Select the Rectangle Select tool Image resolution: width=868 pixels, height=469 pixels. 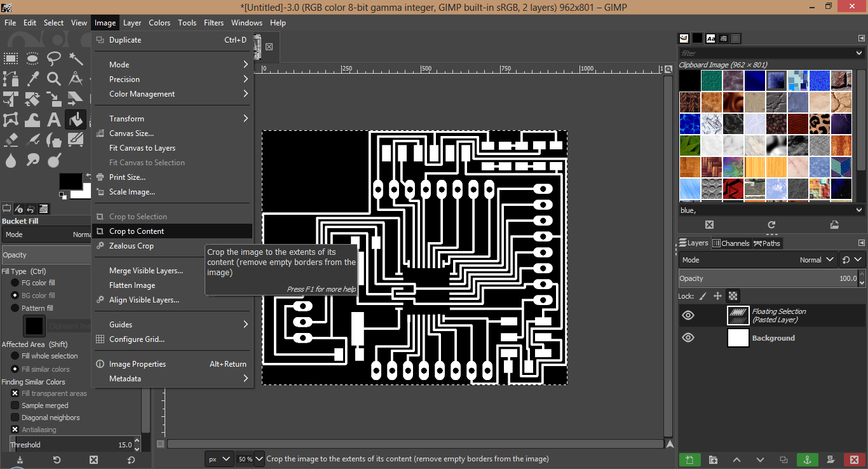coord(11,59)
